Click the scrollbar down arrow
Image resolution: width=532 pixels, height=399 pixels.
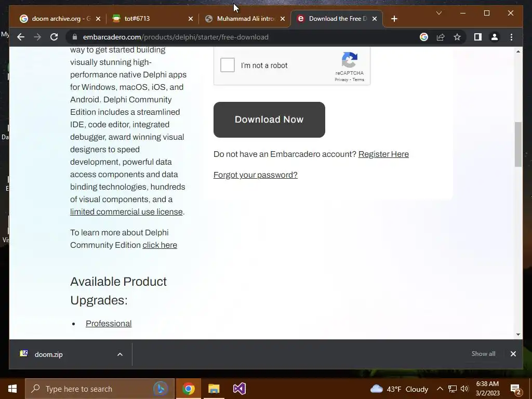[x=518, y=334]
